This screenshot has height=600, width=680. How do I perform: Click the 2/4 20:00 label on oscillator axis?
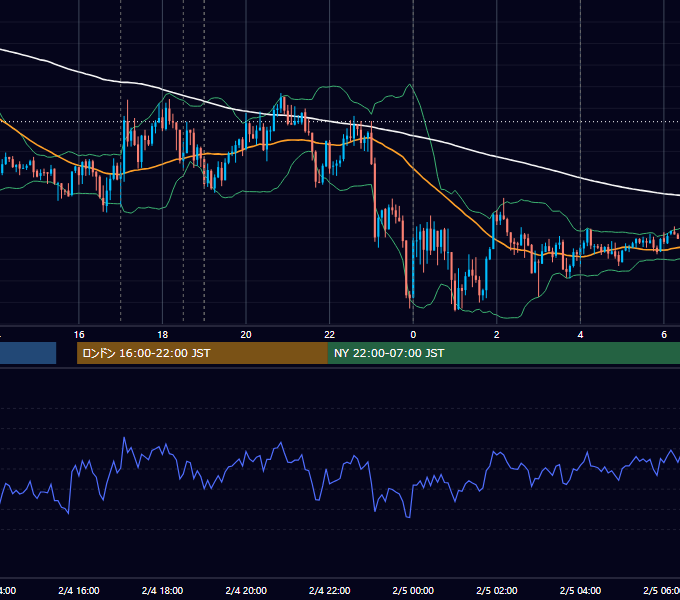tap(246, 590)
